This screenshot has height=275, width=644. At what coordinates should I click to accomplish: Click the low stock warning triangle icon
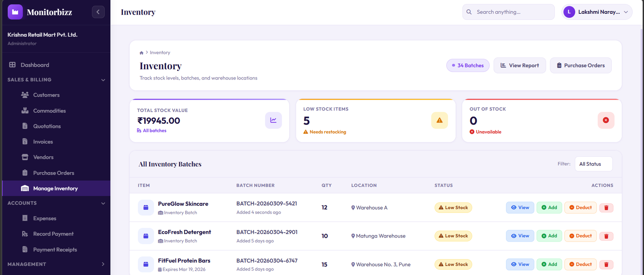click(439, 120)
